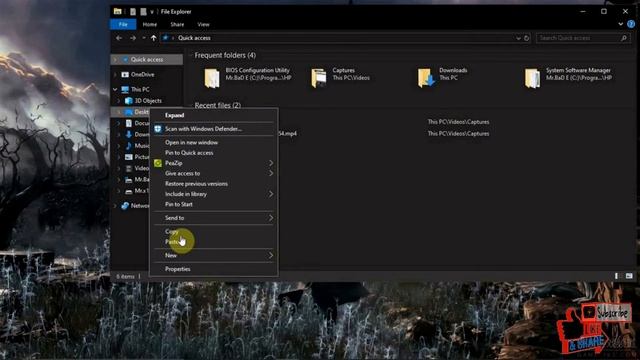This screenshot has width=640, height=360.
Task: Click the search magnifier icon
Action: (x=624, y=38)
